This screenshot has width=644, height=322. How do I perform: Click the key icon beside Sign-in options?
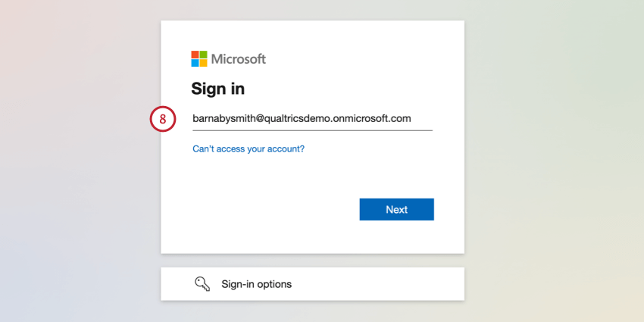pos(202,284)
